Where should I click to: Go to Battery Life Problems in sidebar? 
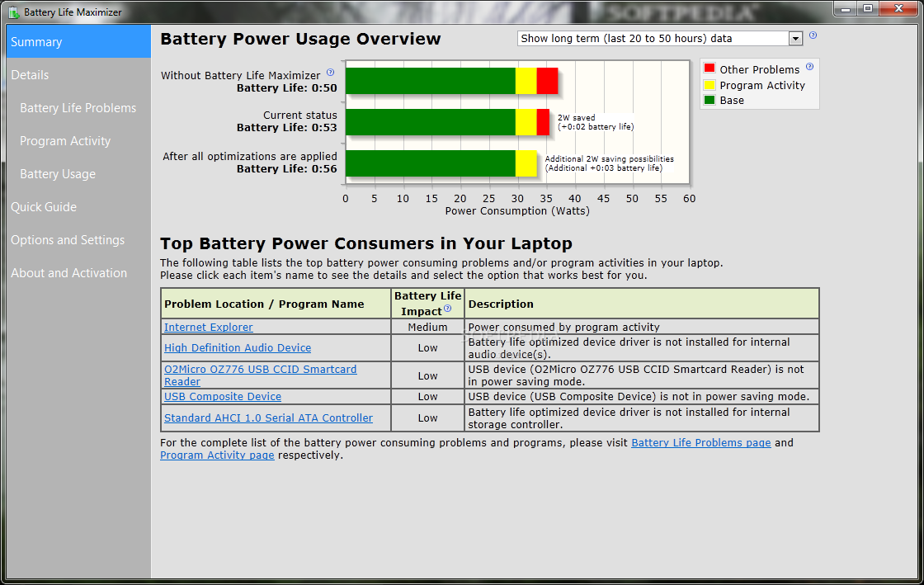78,108
